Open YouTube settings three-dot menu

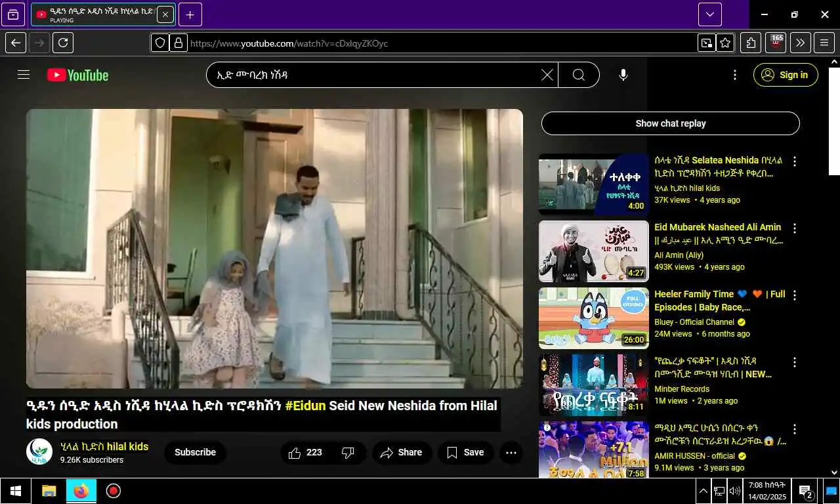[735, 75]
